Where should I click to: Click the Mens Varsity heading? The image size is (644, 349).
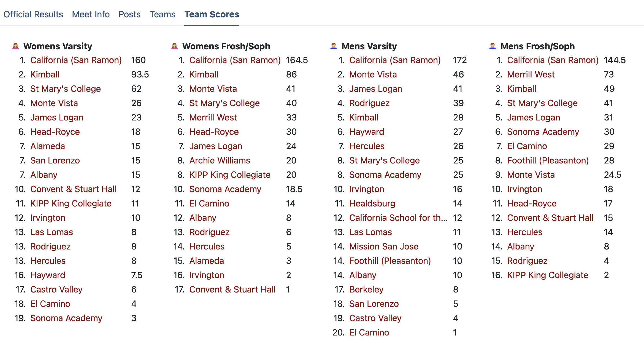tap(369, 46)
